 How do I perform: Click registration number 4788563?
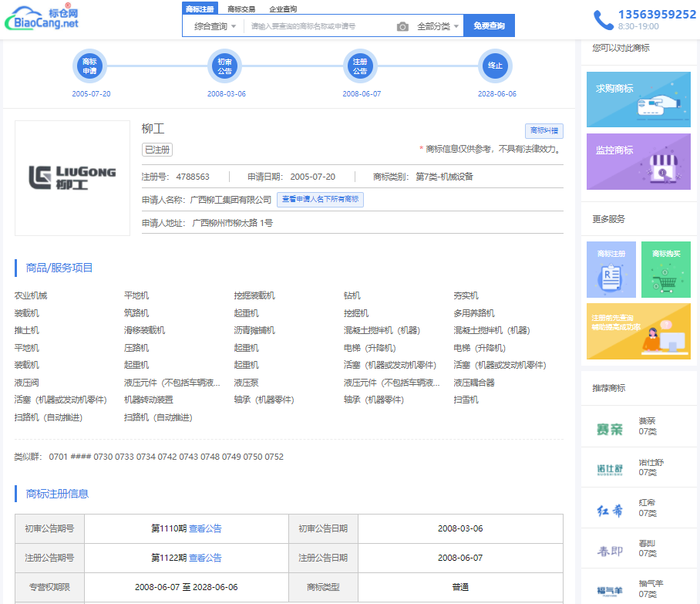pyautogui.click(x=193, y=177)
